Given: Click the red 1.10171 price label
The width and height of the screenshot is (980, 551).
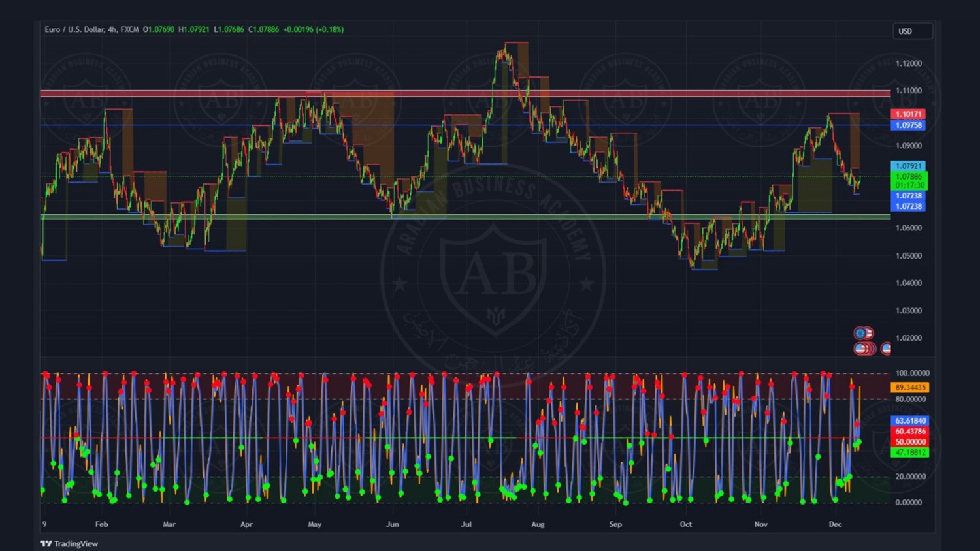Looking at the screenshot, I should point(907,114).
